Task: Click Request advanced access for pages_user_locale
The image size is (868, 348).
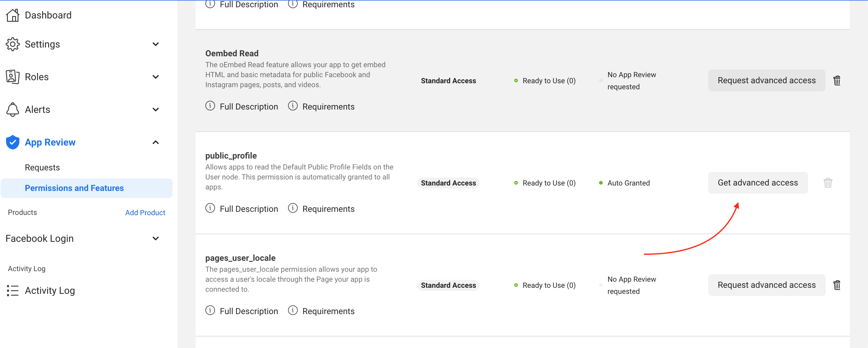Action: tap(767, 285)
